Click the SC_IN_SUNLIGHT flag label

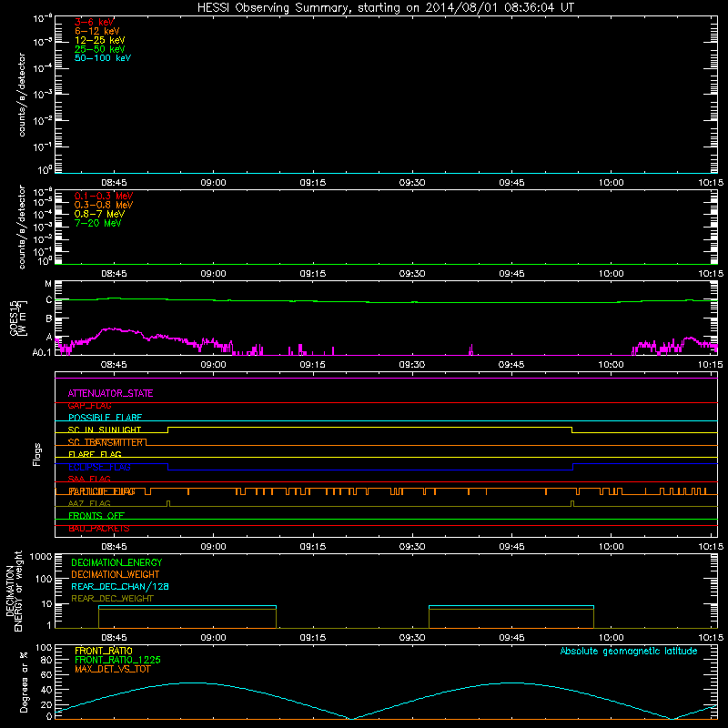[x=105, y=430]
